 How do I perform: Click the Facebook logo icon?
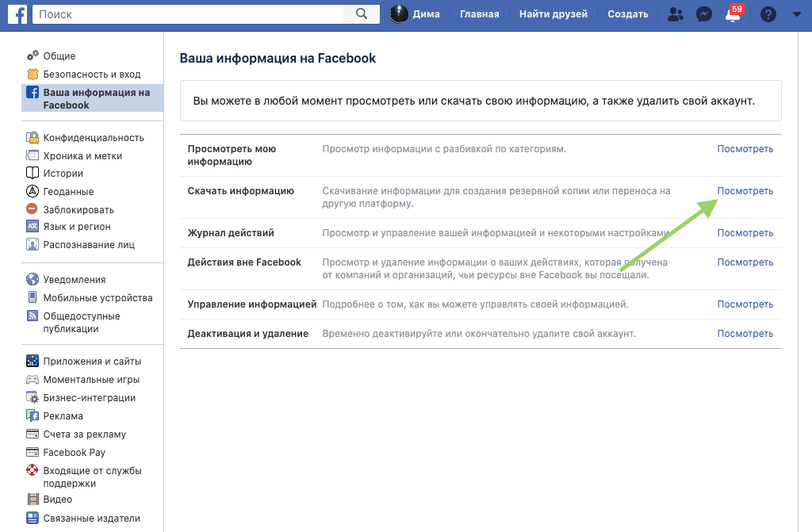(17, 13)
